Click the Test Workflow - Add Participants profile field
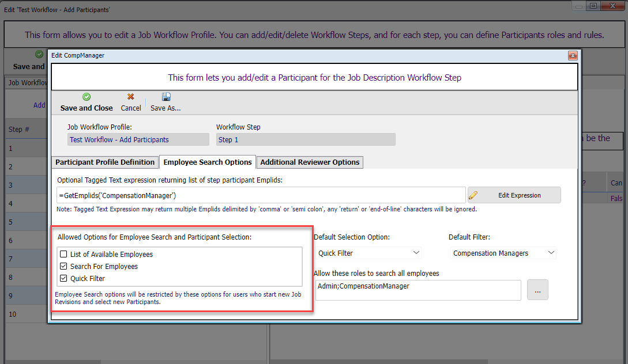The width and height of the screenshot is (628, 364). click(x=138, y=139)
